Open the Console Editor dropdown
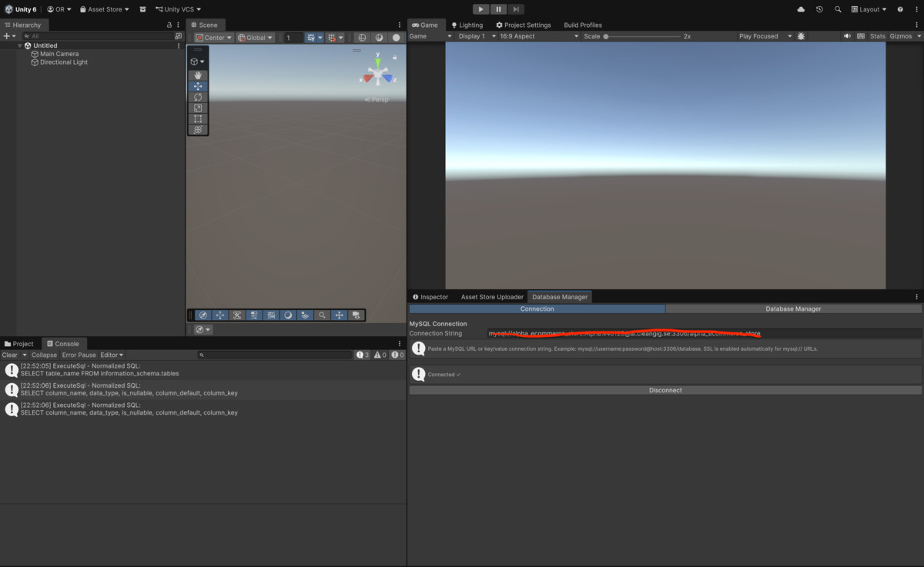This screenshot has width=924, height=567. [x=112, y=355]
